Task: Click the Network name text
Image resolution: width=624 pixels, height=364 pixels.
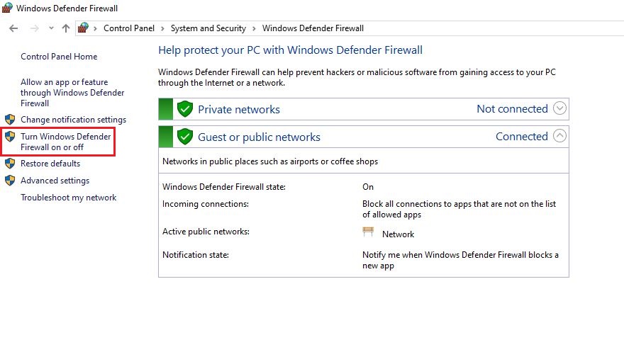Action: [398, 234]
